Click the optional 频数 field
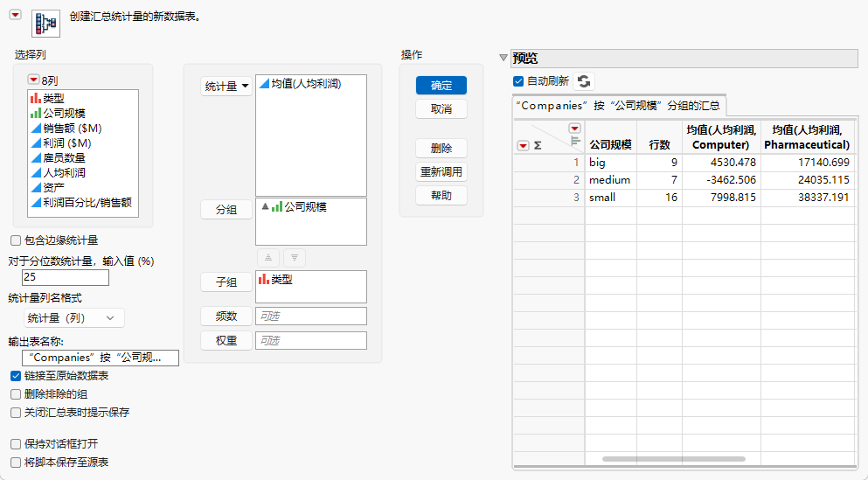 click(x=311, y=317)
